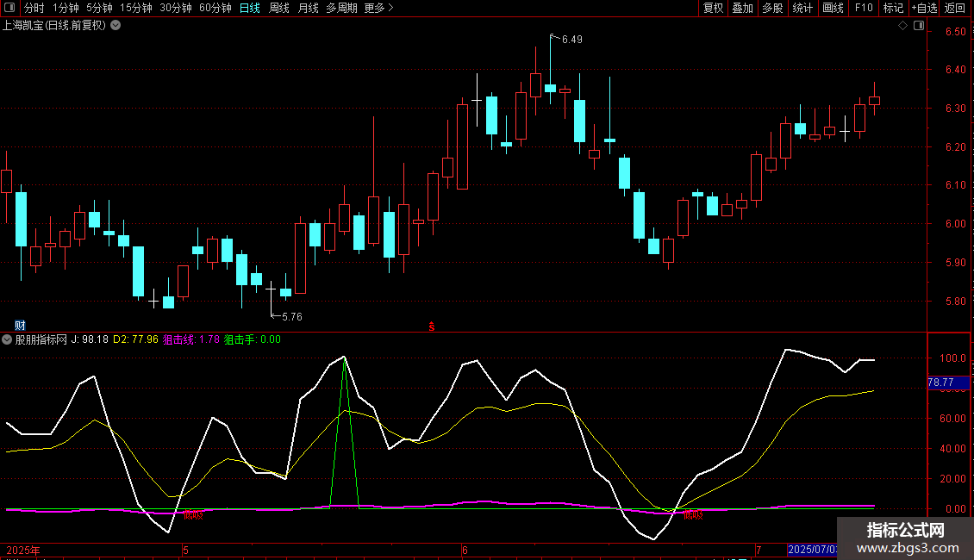Select the 日线 daily chart
974x560 pixels.
[250, 8]
